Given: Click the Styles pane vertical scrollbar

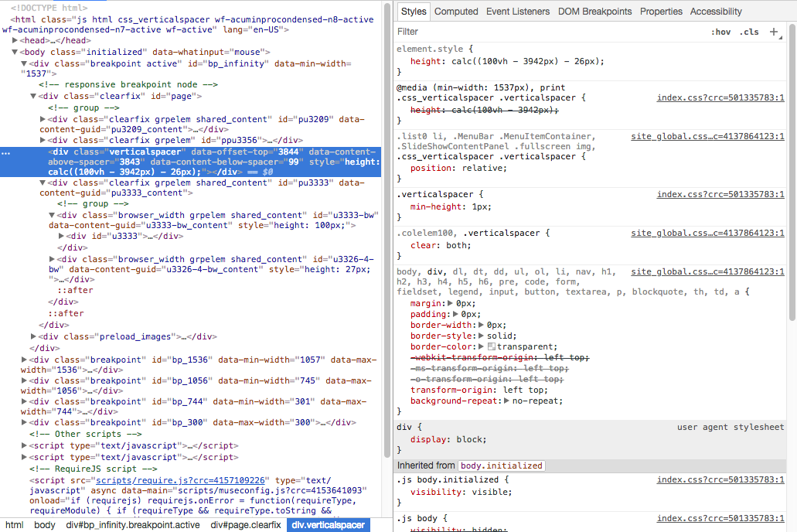Looking at the screenshot, I should 792,173.
